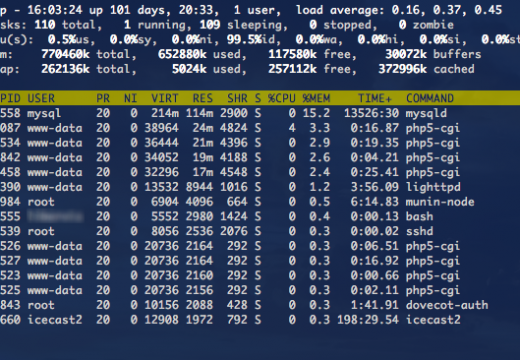Click the '109 sleeping' tasks value
The image size is (520, 360).
(243, 25)
